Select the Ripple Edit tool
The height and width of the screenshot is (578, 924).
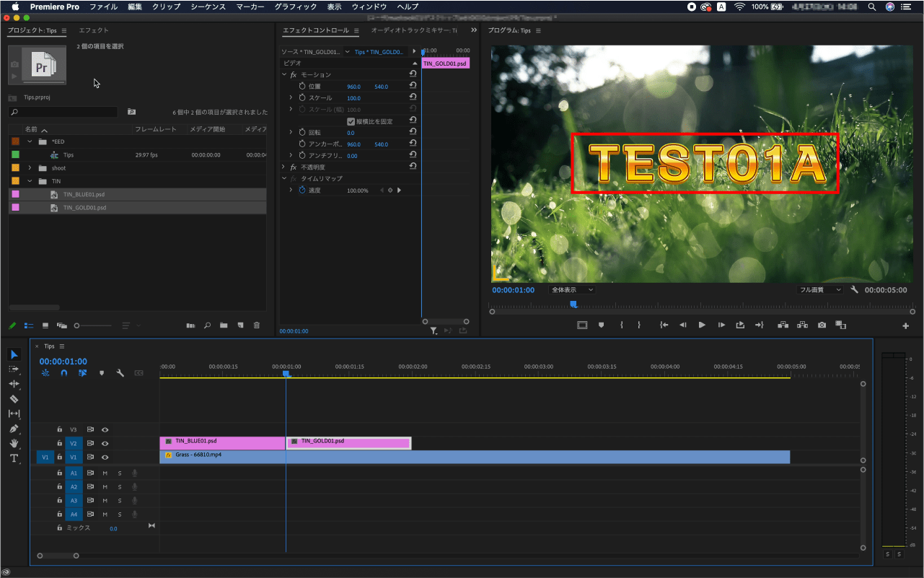14,384
